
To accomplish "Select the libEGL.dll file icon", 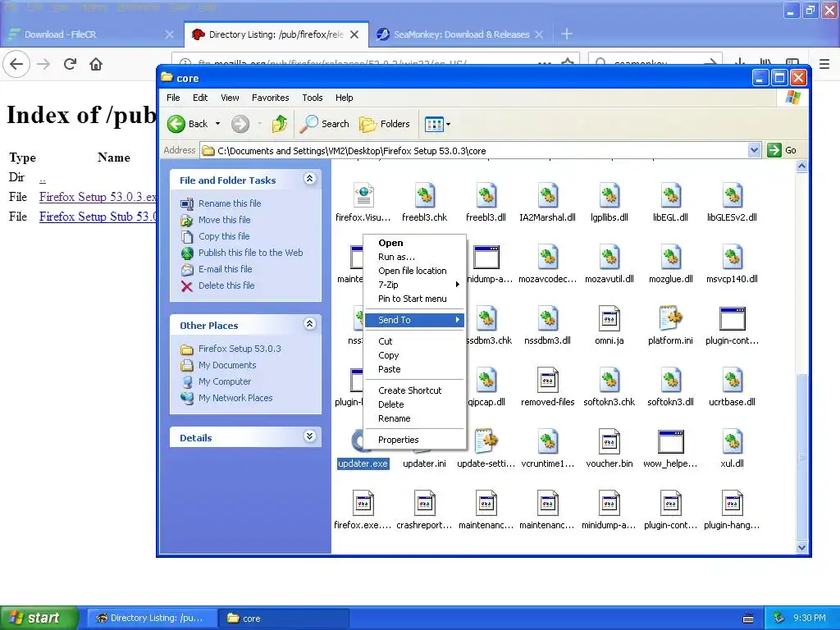I will [x=671, y=195].
